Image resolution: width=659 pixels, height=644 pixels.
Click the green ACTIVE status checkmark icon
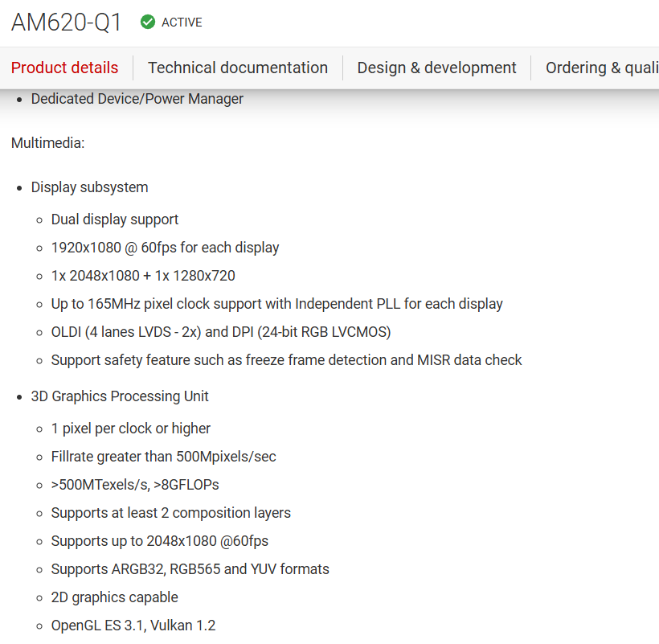148,23
